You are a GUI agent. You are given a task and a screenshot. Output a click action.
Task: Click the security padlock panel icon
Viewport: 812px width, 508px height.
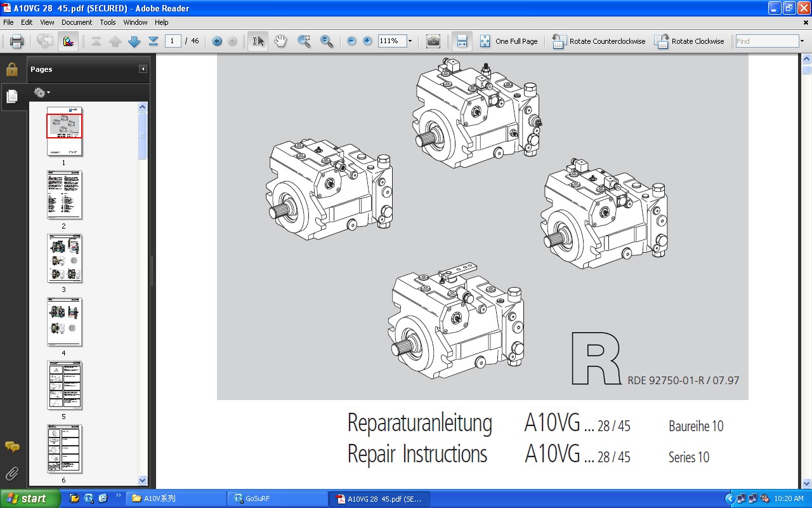[12, 69]
